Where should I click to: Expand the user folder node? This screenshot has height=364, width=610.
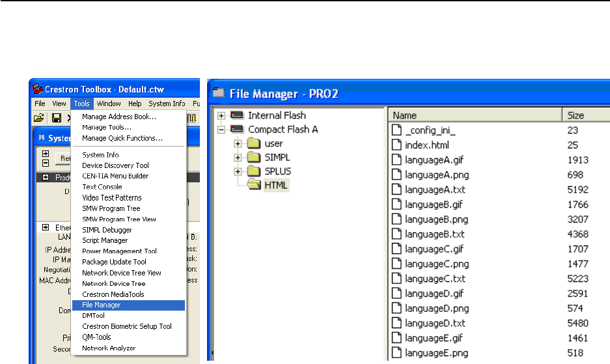tap(238, 144)
